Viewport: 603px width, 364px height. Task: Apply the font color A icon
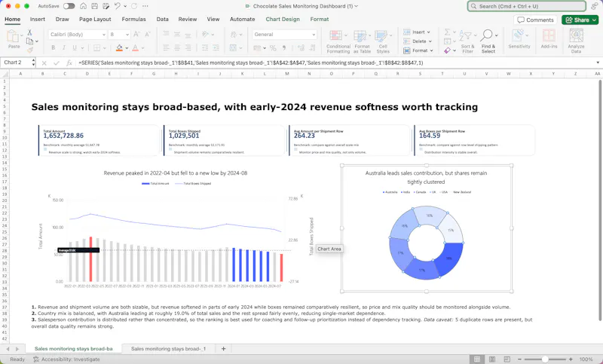135,47
